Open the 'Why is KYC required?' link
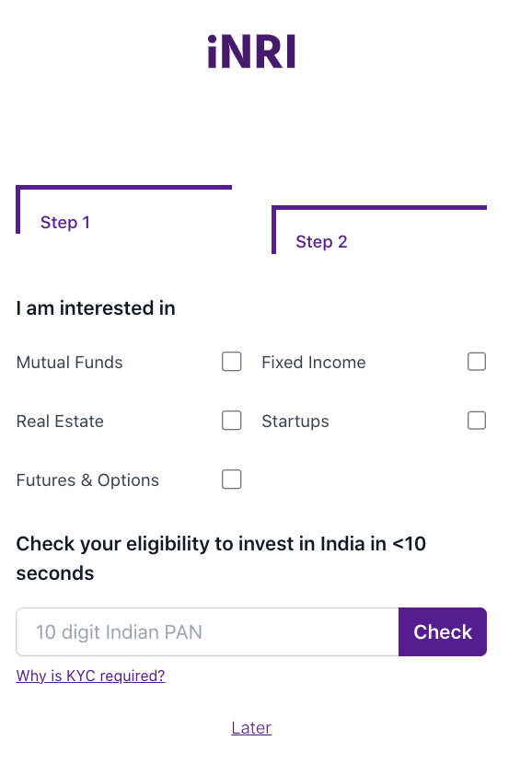 (90, 676)
